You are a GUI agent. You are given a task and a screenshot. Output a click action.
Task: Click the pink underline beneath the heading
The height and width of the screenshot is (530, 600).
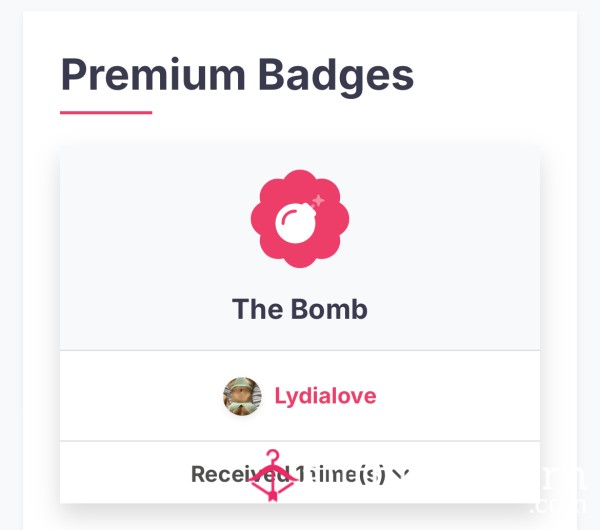[x=106, y=113]
